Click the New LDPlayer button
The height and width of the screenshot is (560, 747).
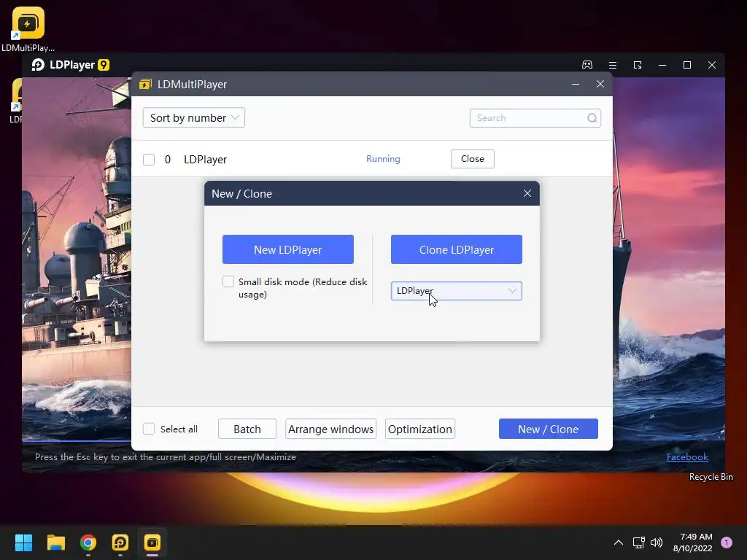(287, 249)
